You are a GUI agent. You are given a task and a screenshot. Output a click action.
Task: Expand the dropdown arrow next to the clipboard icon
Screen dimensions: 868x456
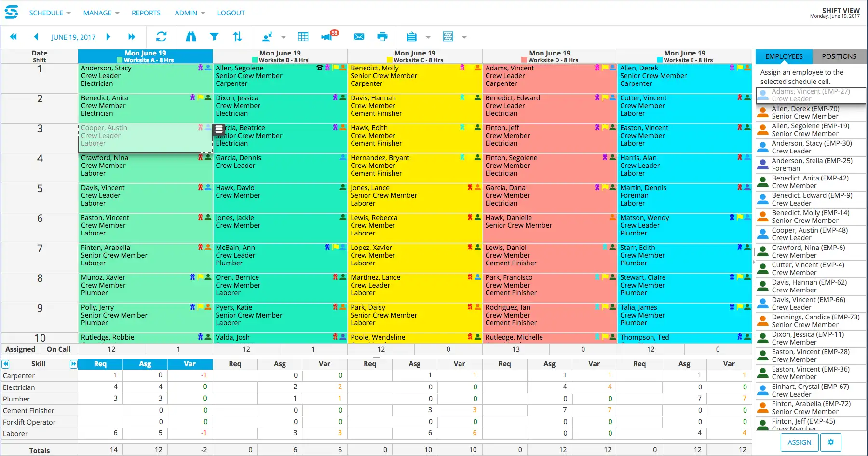[428, 37]
